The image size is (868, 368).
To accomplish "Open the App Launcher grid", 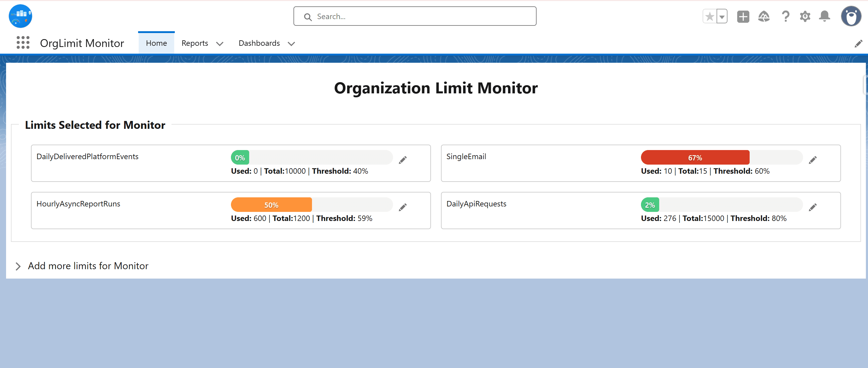I will click(x=23, y=43).
